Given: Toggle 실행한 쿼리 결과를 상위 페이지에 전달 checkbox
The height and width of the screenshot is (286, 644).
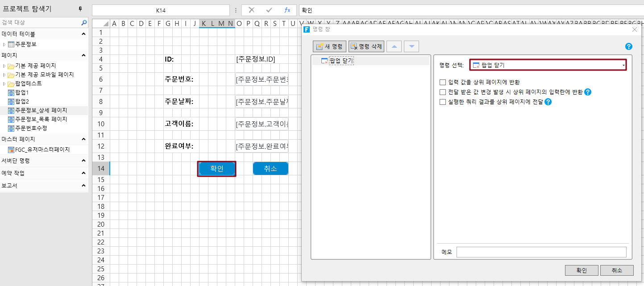Looking at the screenshot, I should pos(443,102).
